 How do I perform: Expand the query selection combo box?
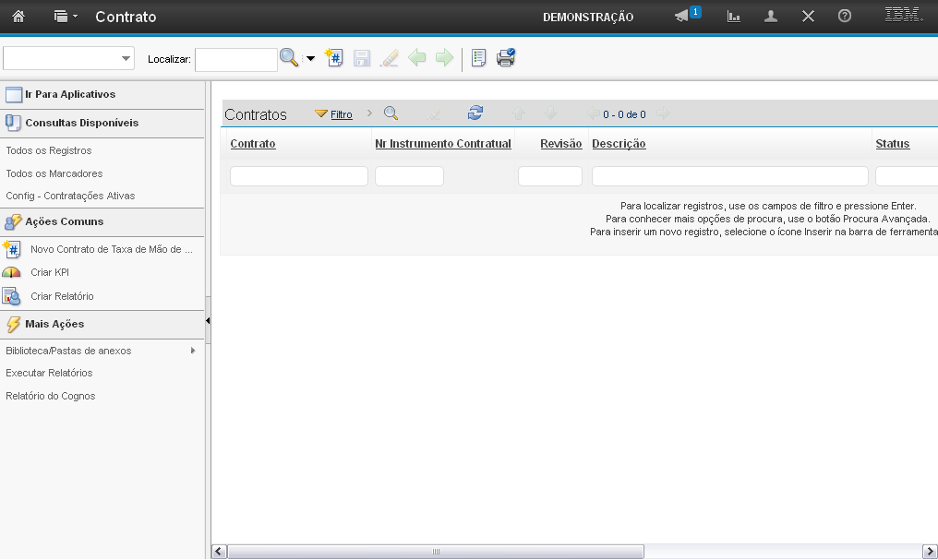pyautogui.click(x=126, y=59)
